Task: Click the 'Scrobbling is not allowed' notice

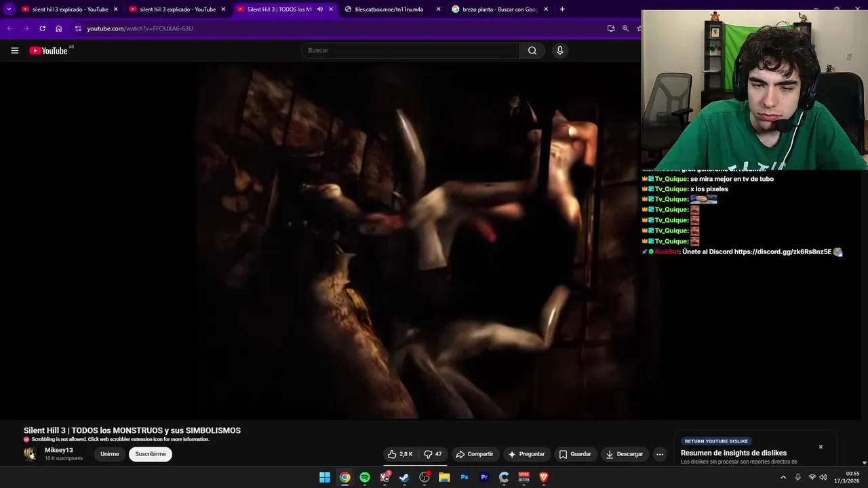Action: tap(121, 439)
